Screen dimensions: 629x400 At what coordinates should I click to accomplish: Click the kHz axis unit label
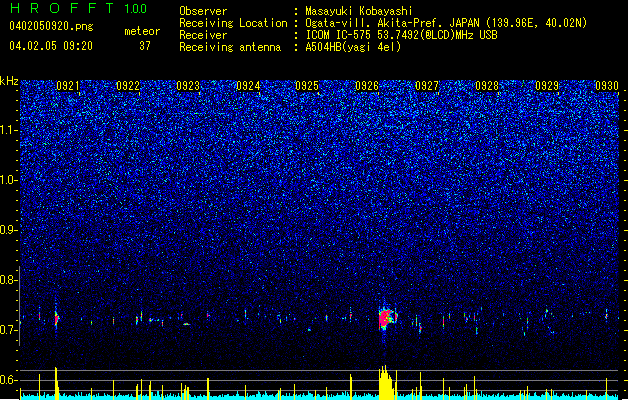point(9,81)
